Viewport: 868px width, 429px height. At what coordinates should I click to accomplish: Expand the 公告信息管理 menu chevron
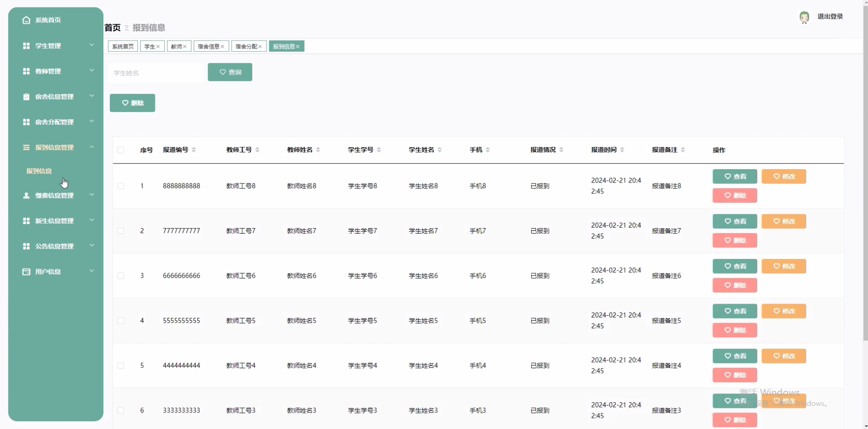pos(92,246)
